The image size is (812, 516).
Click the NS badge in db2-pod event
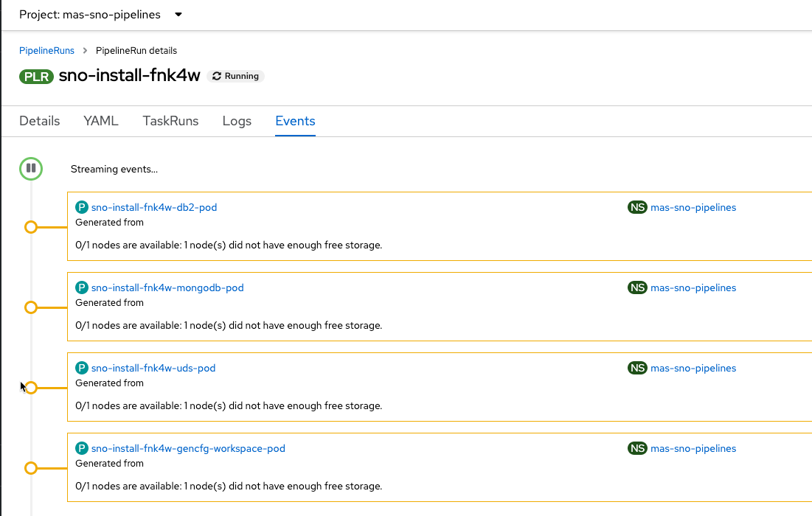637,208
